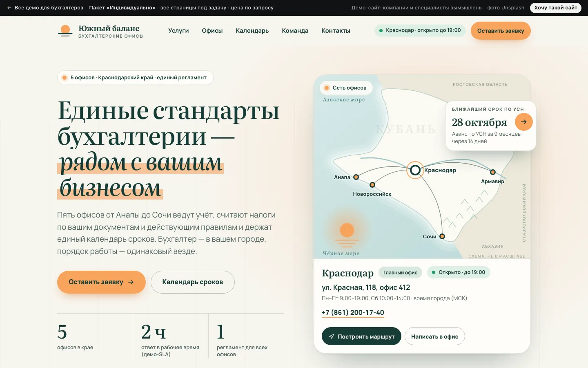Image resolution: width=588 pixels, height=368 pixels.
Task: Click the 'Главный офис' tag
Action: [400, 272]
